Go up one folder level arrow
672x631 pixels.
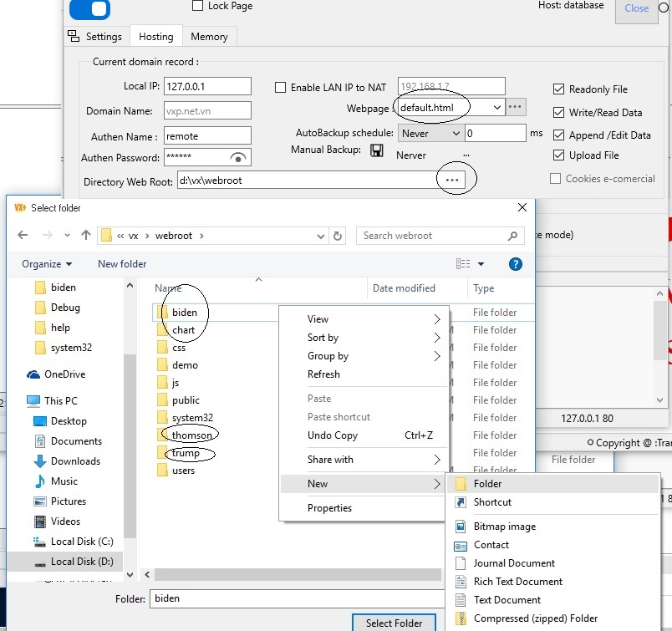click(x=86, y=236)
